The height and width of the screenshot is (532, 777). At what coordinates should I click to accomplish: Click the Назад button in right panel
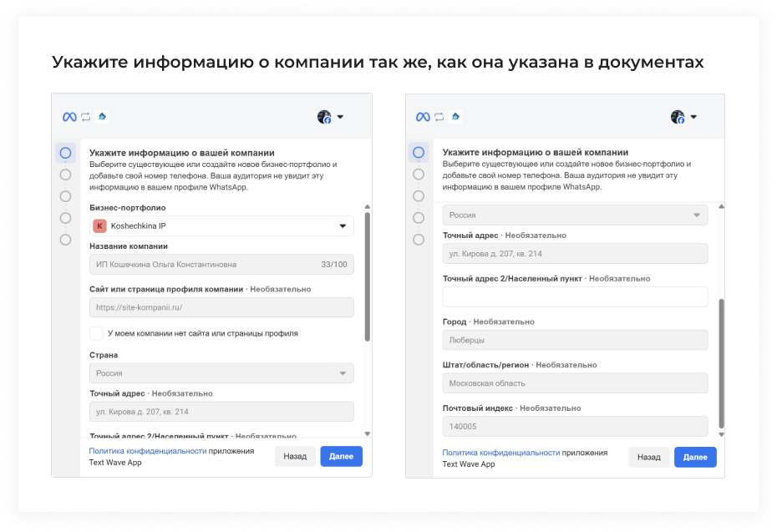coord(649,457)
